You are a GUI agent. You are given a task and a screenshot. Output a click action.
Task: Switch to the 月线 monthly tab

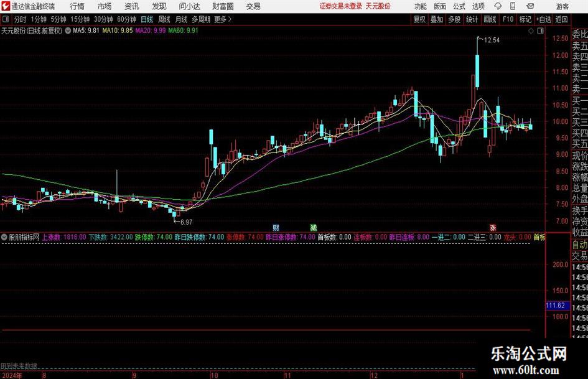pyautogui.click(x=181, y=19)
